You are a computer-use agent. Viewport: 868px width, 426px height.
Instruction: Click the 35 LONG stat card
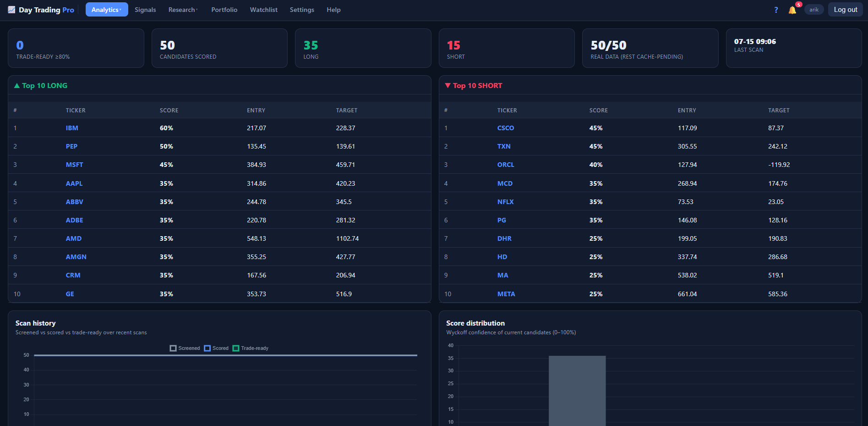(363, 48)
